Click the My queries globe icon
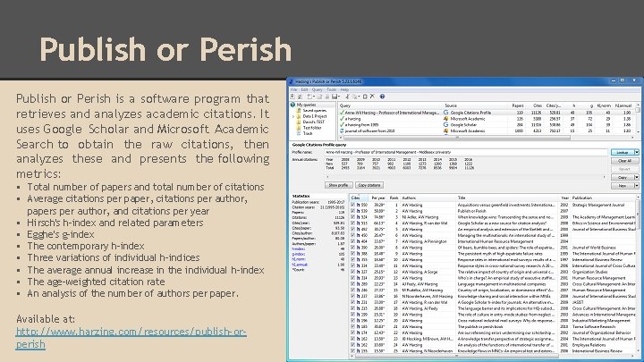This screenshot has width=644, height=362. coord(292,105)
